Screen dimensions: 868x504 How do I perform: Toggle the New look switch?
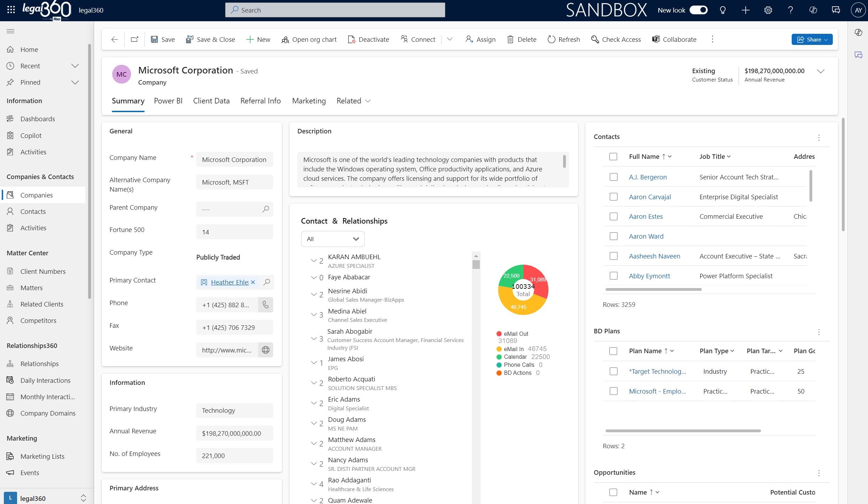pos(699,10)
